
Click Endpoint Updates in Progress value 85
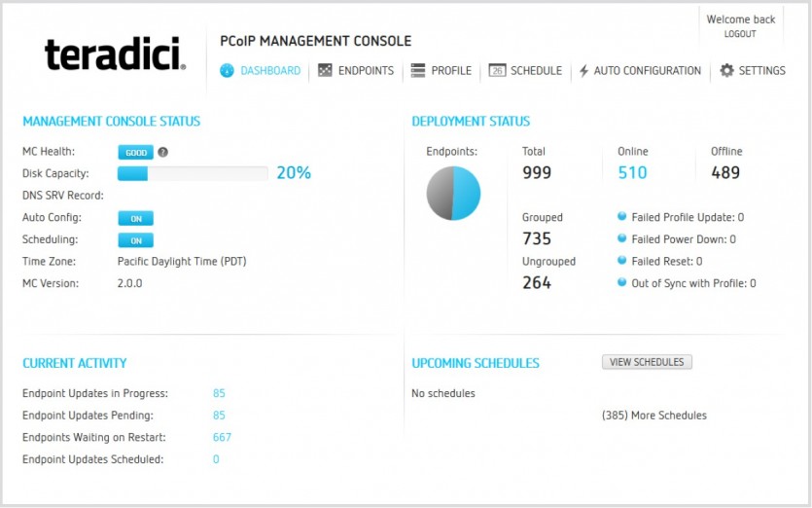coord(219,393)
